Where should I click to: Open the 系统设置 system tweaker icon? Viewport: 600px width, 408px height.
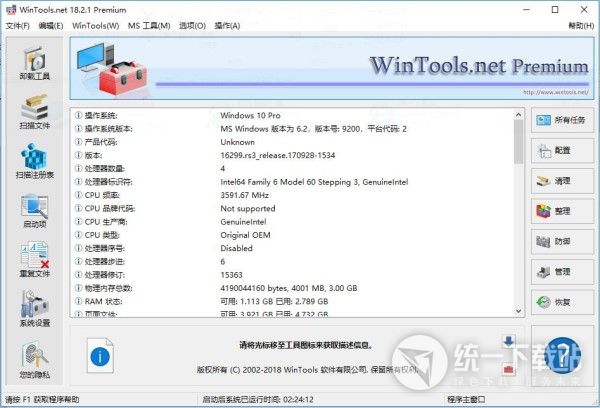(x=35, y=308)
